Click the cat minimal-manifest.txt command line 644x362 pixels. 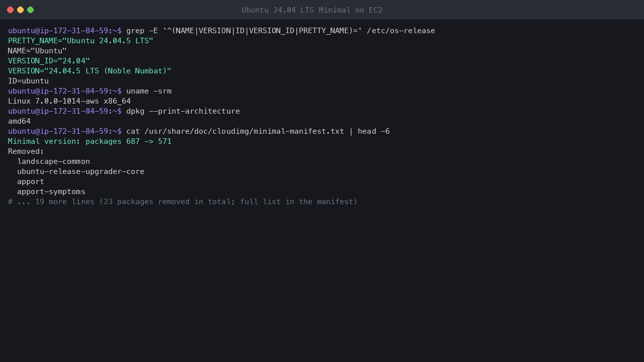[199, 131]
